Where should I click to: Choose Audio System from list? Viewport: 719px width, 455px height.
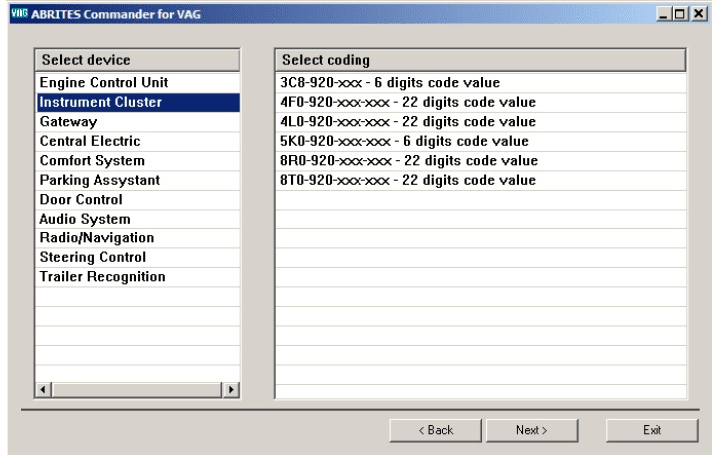point(84,219)
